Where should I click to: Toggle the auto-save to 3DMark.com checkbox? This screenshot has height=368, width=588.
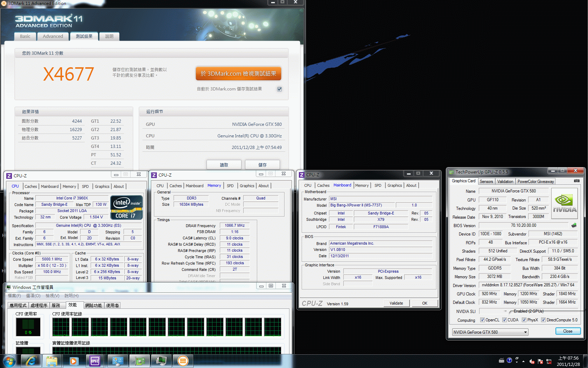(x=279, y=89)
